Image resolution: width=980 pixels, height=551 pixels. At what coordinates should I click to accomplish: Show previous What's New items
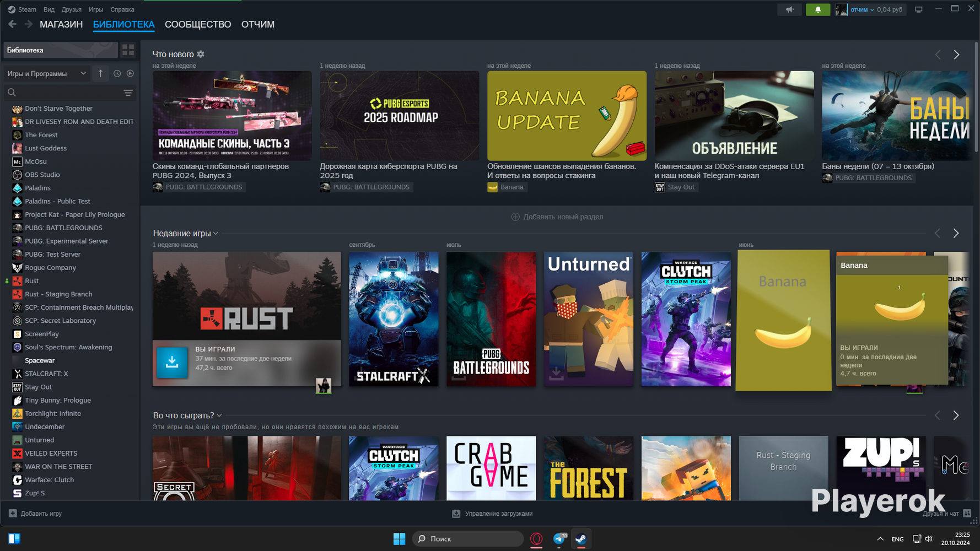click(938, 55)
